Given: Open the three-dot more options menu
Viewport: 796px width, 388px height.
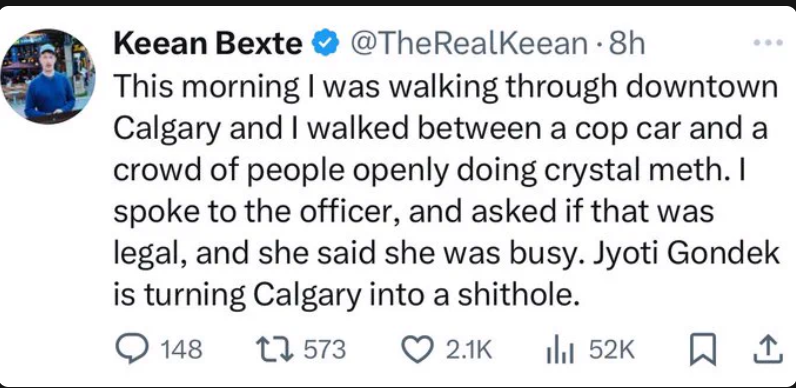Looking at the screenshot, I should tap(767, 44).
